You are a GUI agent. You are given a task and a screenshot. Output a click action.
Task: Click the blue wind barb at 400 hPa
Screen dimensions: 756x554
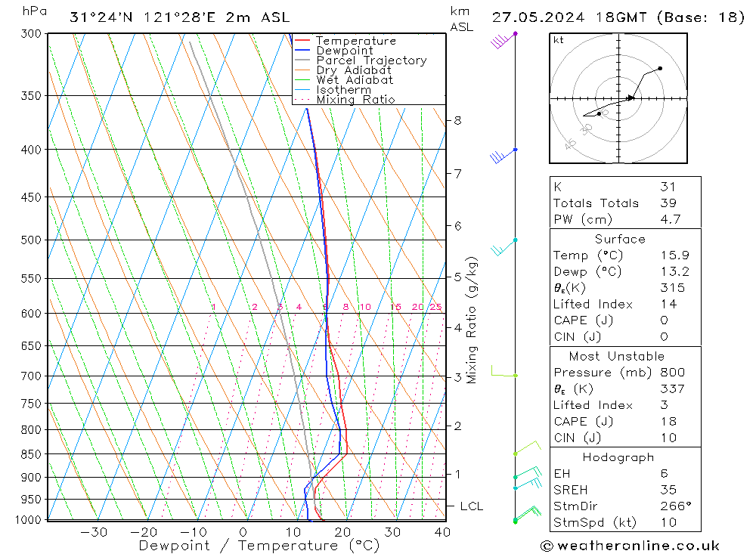[x=503, y=156]
